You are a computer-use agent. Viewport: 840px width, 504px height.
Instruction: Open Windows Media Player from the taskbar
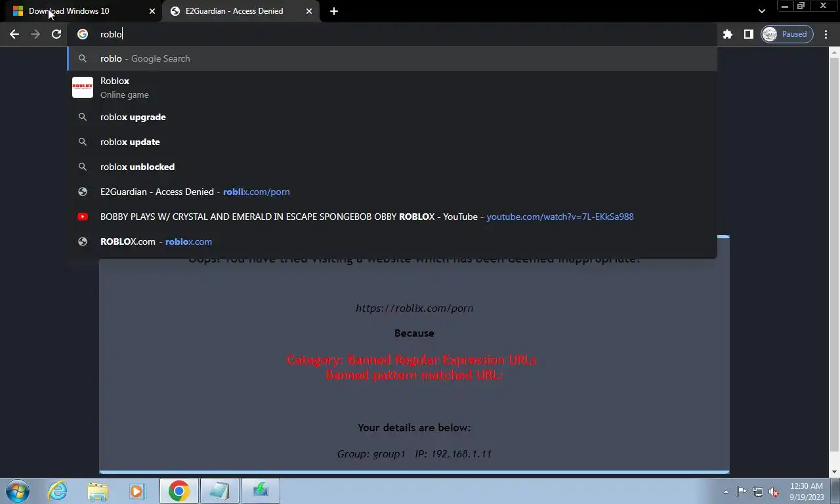(x=137, y=491)
